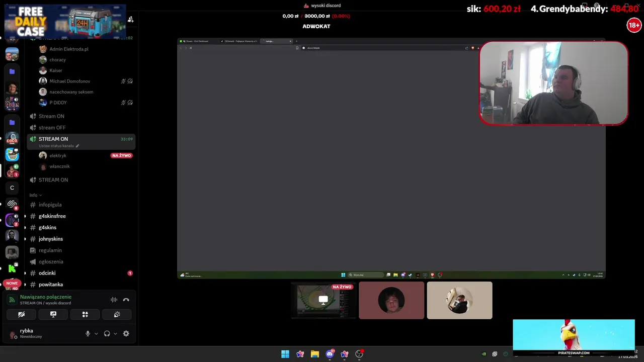This screenshot has height=362, width=644.
Task: Open the soundboard icon in voice panel
Action: 117,314
